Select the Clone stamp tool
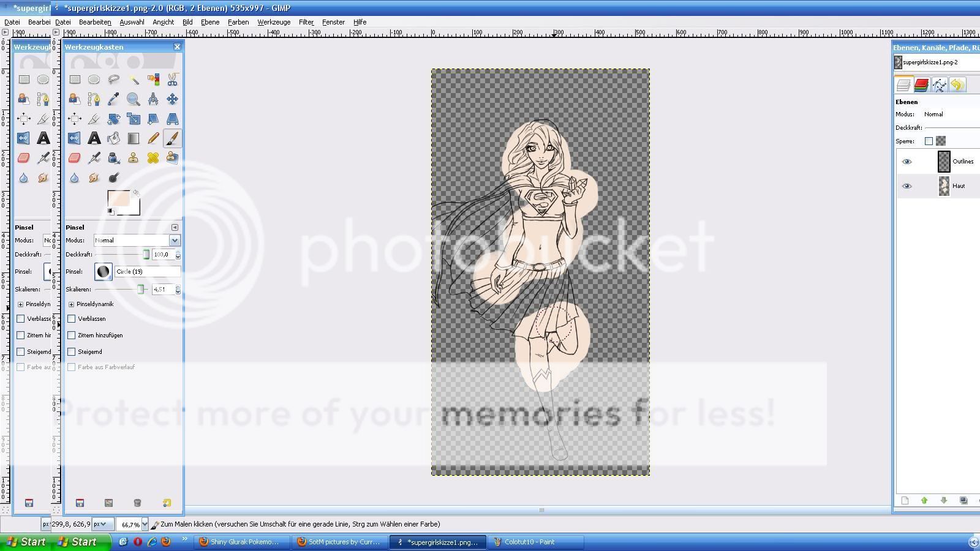The height and width of the screenshot is (551, 980). tap(134, 158)
